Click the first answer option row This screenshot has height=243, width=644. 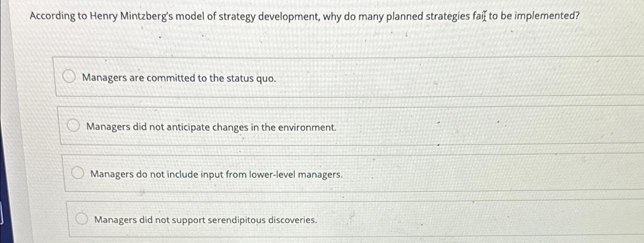pos(306,77)
